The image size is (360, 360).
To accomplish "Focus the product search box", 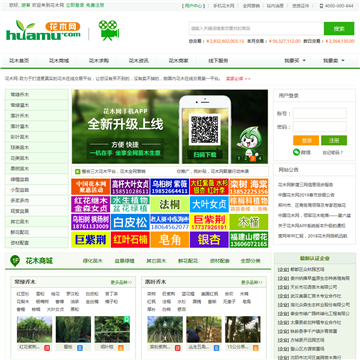I will click(x=256, y=29).
